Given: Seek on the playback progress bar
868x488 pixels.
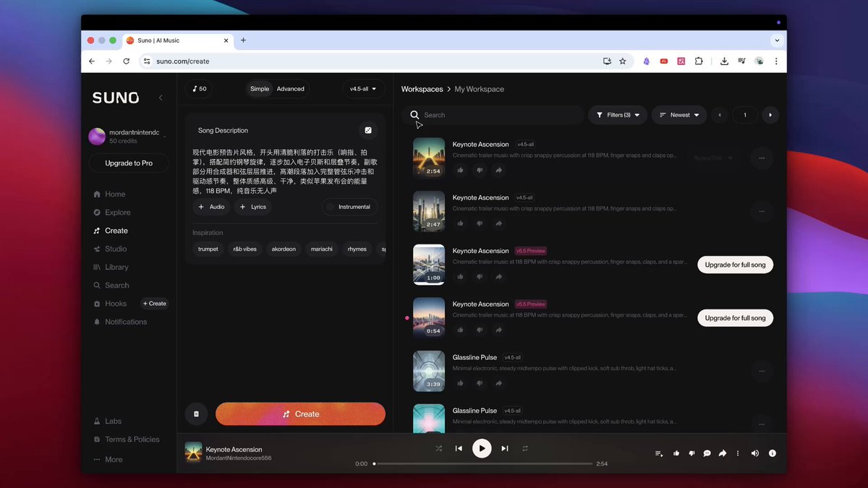Looking at the screenshot, I should (x=482, y=464).
